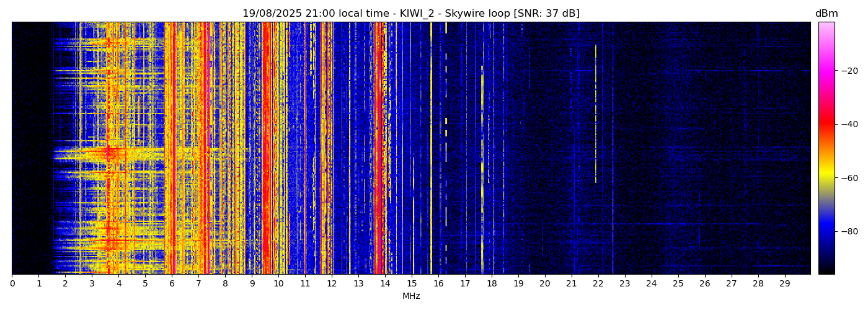The image size is (868, 310).
Task: Click the −40 tick label on the colorbar
Action: click(x=848, y=124)
